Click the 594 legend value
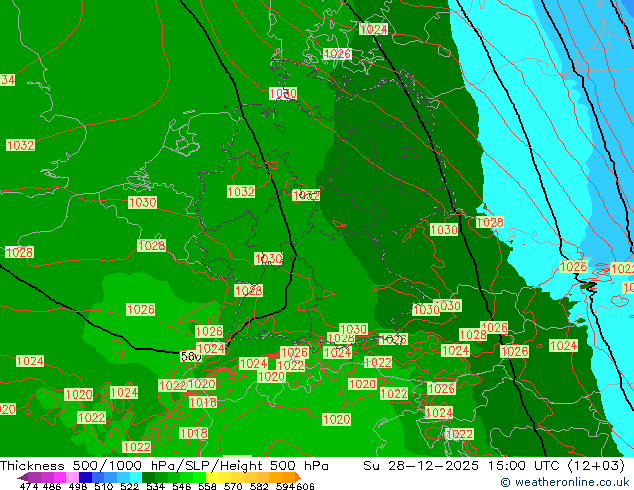 pos(285,486)
